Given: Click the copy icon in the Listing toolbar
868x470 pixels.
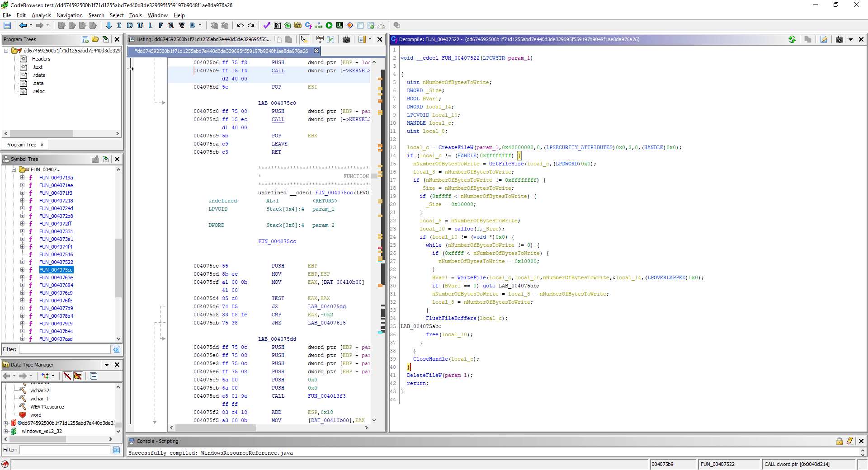Looking at the screenshot, I should coord(278,40).
